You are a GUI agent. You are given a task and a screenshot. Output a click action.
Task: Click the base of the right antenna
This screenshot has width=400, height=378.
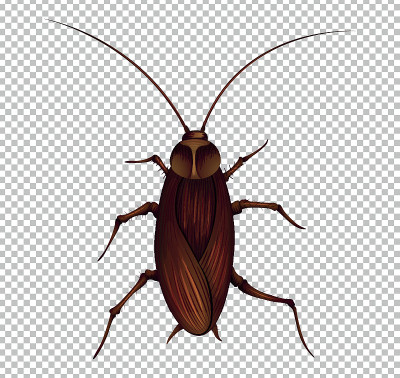pyautogui.click(x=203, y=129)
